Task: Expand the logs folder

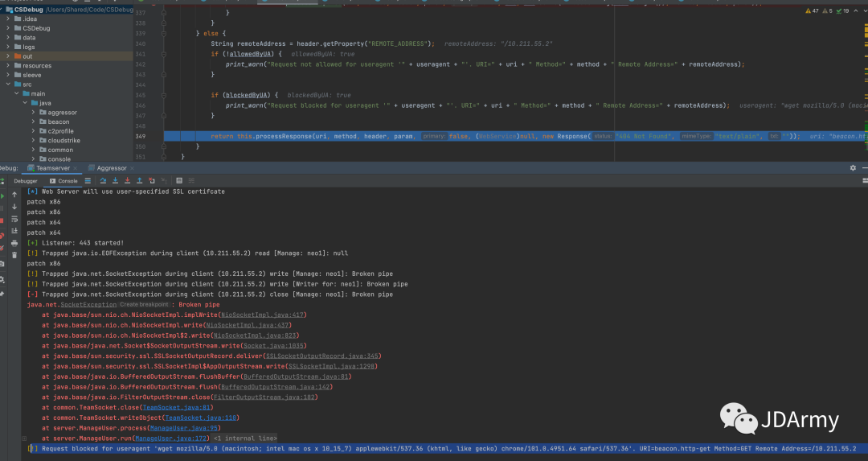Action: pos(8,47)
